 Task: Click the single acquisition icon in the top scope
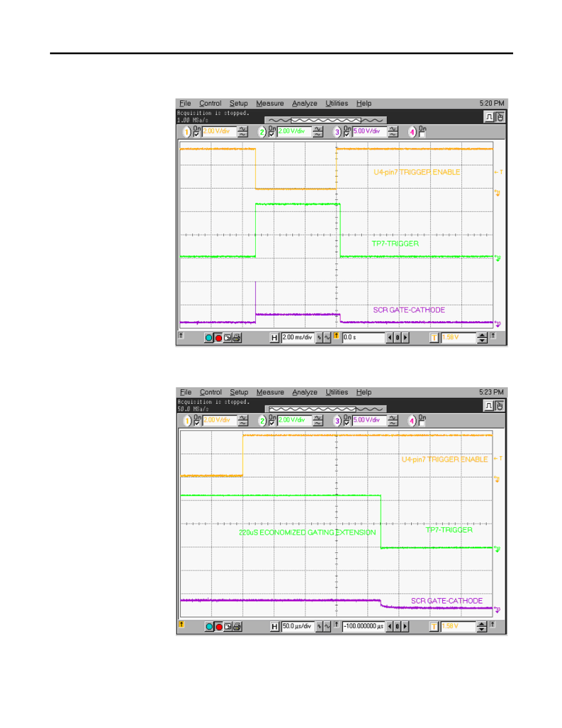(x=227, y=338)
